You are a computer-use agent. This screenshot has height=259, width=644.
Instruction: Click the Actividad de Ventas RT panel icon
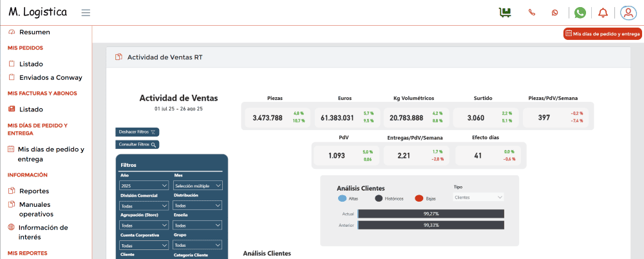[x=118, y=57]
